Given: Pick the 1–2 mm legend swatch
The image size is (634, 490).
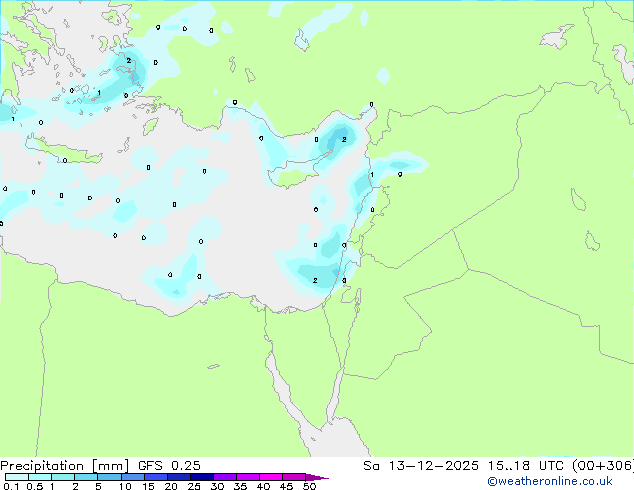Looking at the screenshot, I should pos(63,477).
